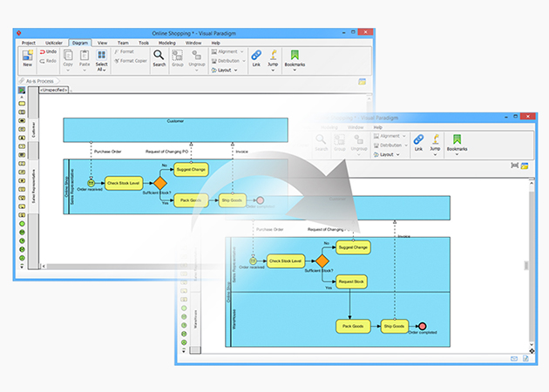
Task: Click Format Copier in back window
Action: click(x=131, y=61)
